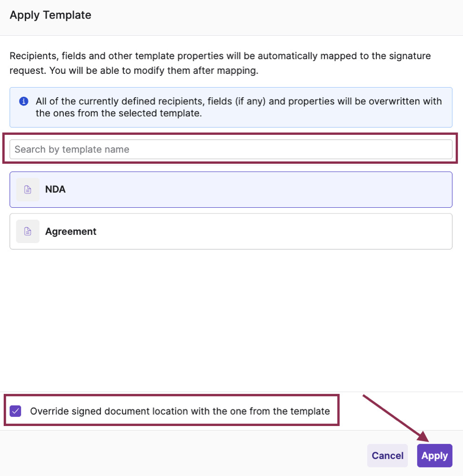
Task: Click the "Search by template name" placeholder text
Action: (72, 149)
